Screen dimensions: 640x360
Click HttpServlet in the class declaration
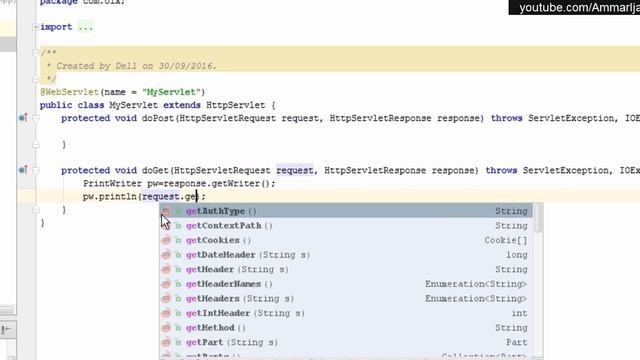(x=236, y=105)
